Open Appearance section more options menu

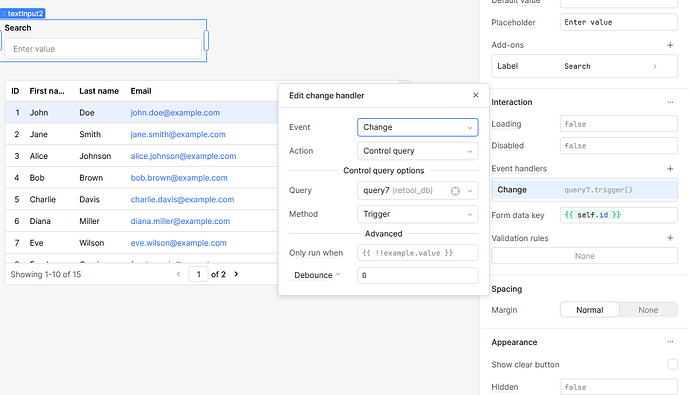[x=670, y=342]
